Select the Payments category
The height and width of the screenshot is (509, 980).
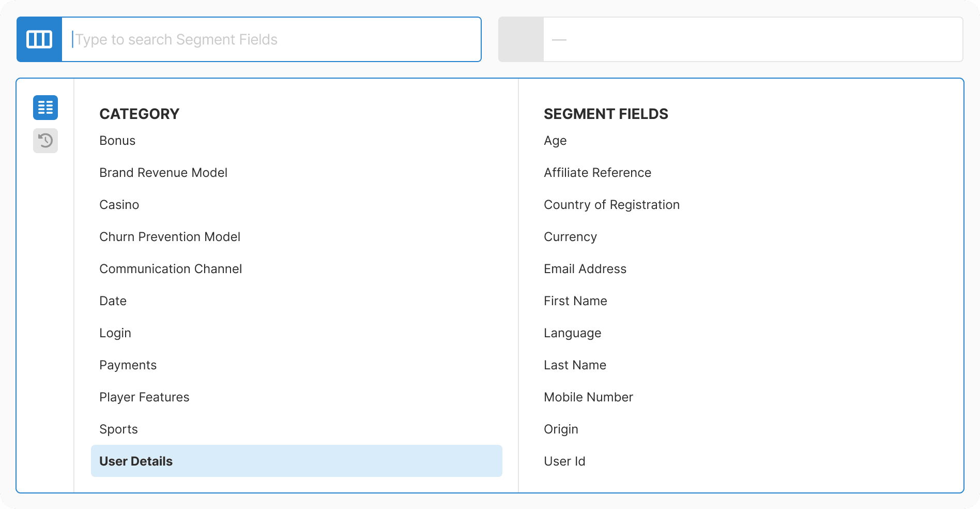pyautogui.click(x=128, y=365)
